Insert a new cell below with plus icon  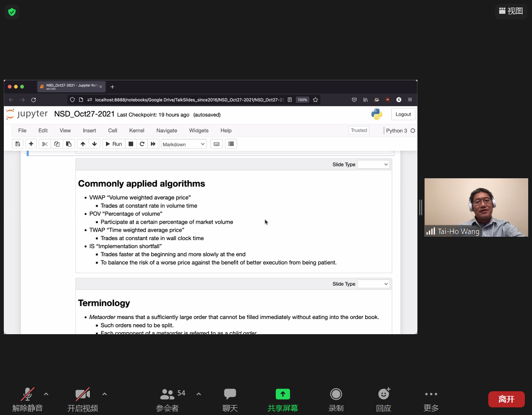[x=31, y=144]
